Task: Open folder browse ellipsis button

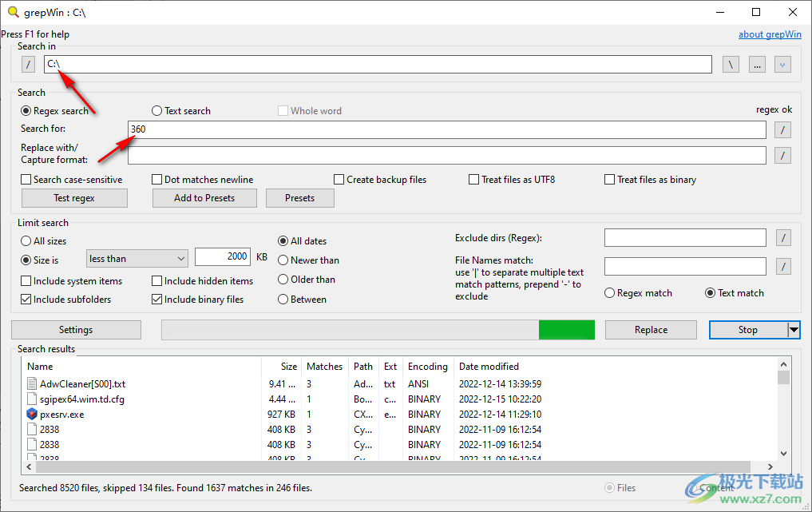Action: pos(757,65)
